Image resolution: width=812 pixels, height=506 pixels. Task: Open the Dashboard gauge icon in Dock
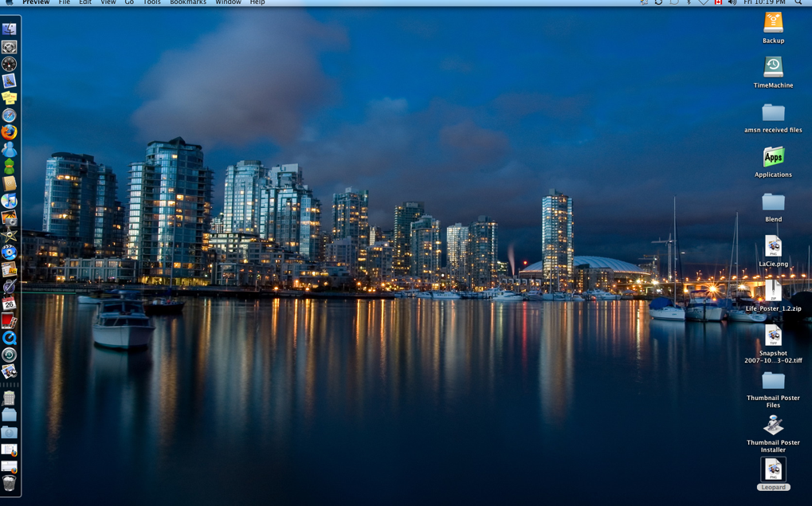coord(10,65)
